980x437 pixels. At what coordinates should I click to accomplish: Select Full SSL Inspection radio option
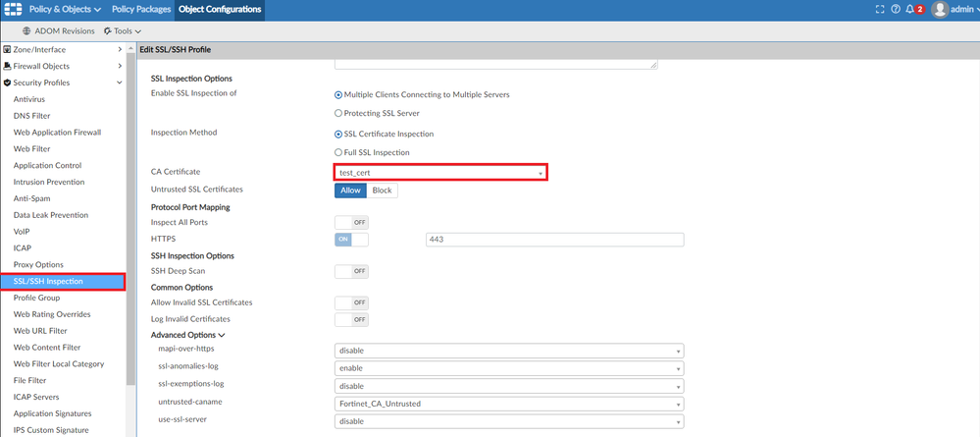pos(338,152)
